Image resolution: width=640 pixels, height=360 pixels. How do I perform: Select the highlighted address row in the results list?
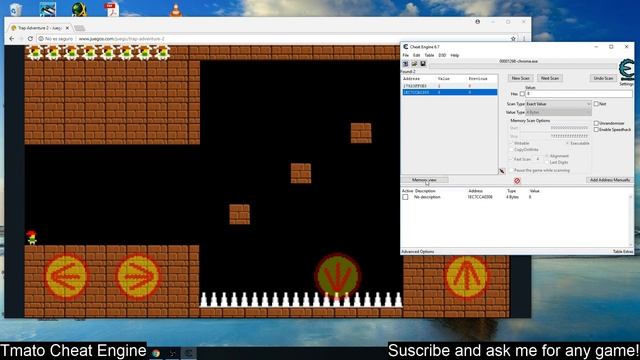(x=449, y=93)
